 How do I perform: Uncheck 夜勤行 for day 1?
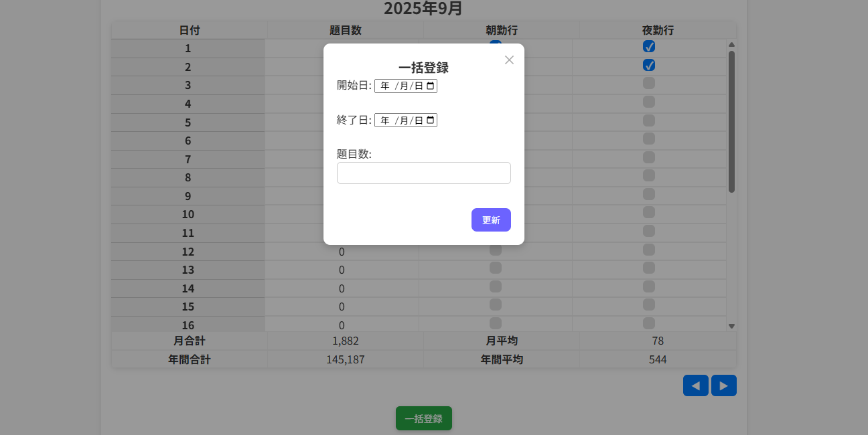[649, 47]
